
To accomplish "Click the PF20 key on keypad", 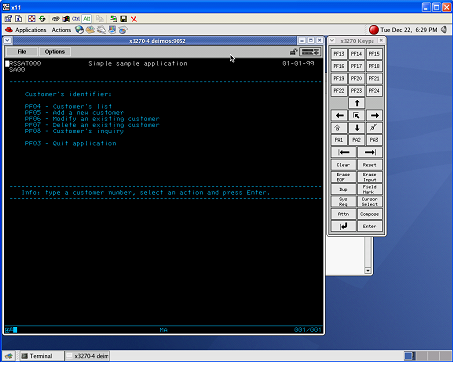I will tap(356, 78).
